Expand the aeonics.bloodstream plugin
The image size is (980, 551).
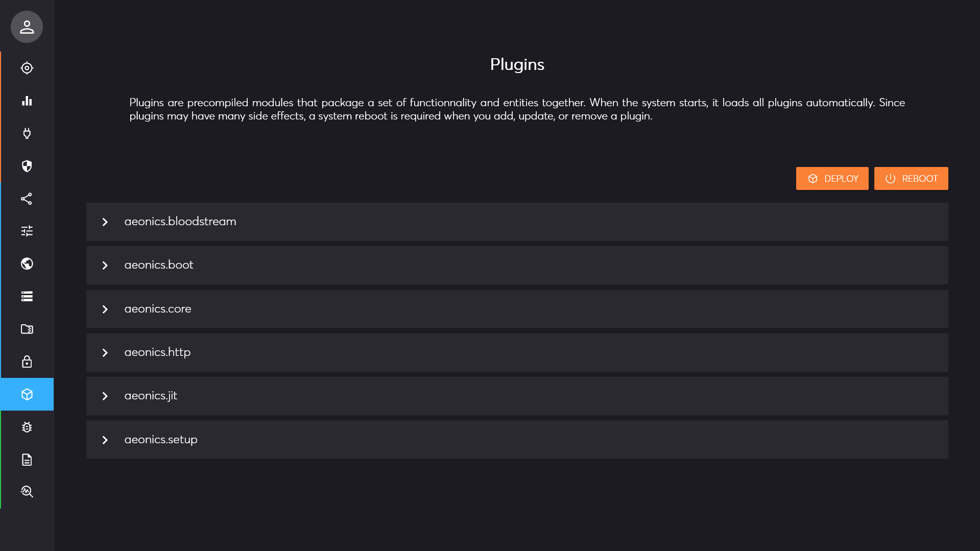(105, 222)
